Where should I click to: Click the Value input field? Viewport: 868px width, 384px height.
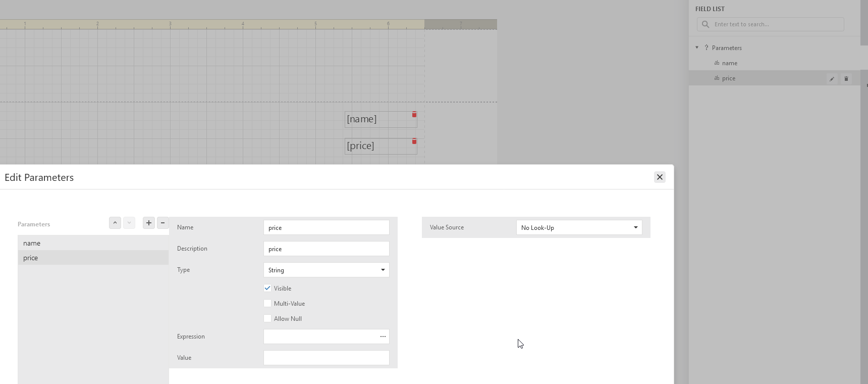[327, 358]
